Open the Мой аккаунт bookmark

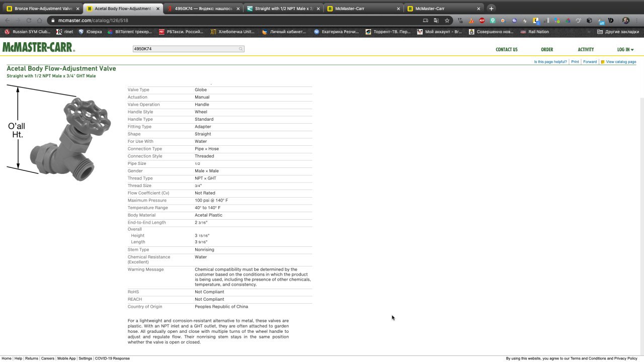[x=440, y=32]
